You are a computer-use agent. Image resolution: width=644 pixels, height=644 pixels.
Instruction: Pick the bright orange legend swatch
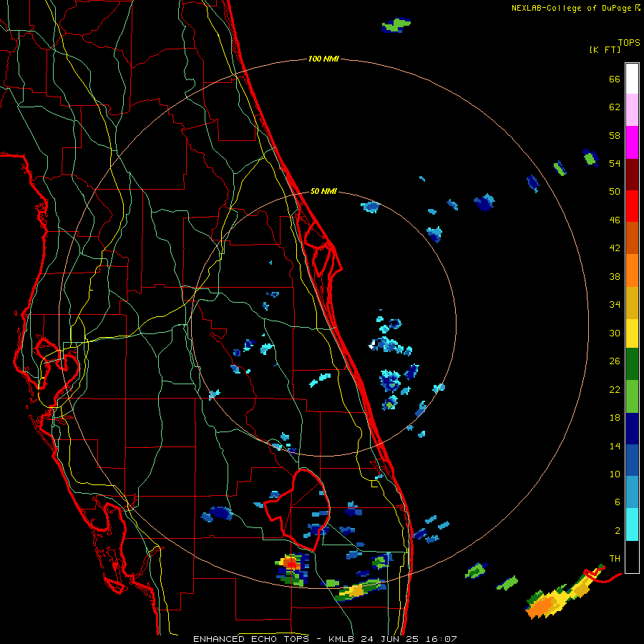click(632, 270)
